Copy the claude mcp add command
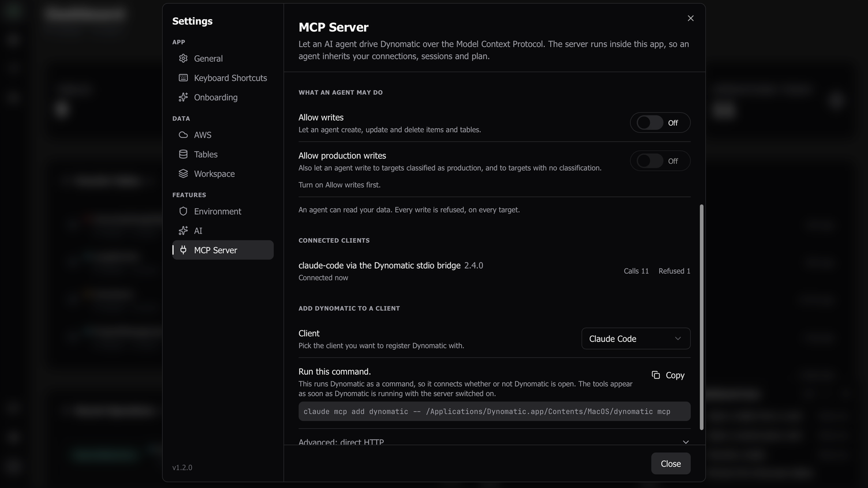The height and width of the screenshot is (488, 868). click(x=668, y=375)
